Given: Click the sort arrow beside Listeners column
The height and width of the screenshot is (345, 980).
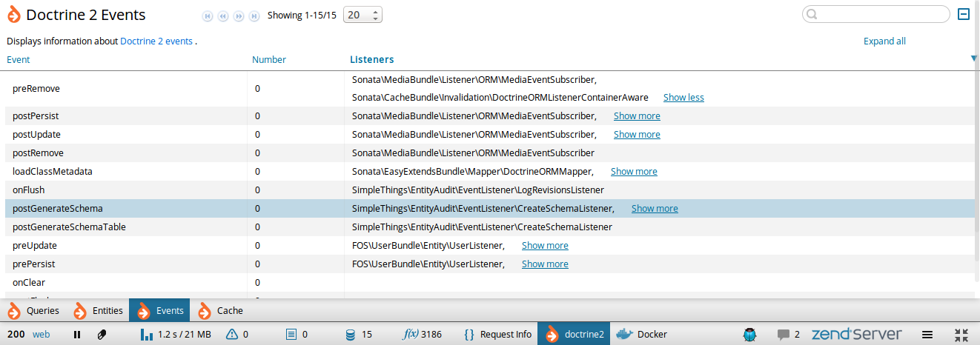Looking at the screenshot, I should [974, 58].
